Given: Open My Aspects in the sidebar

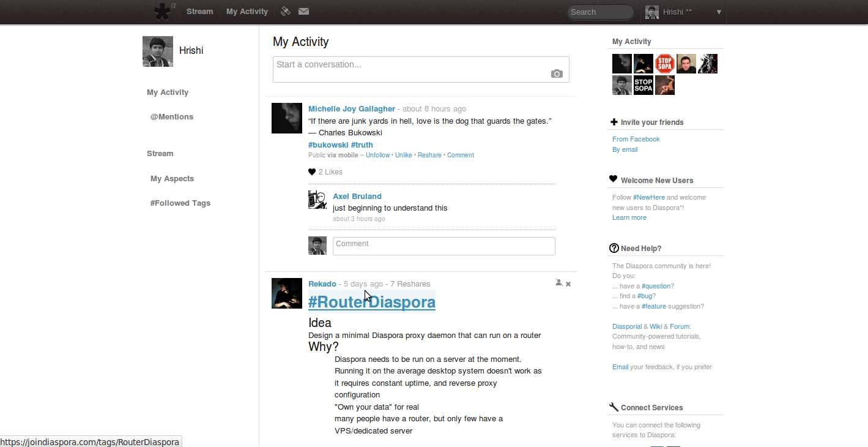Looking at the screenshot, I should [172, 178].
